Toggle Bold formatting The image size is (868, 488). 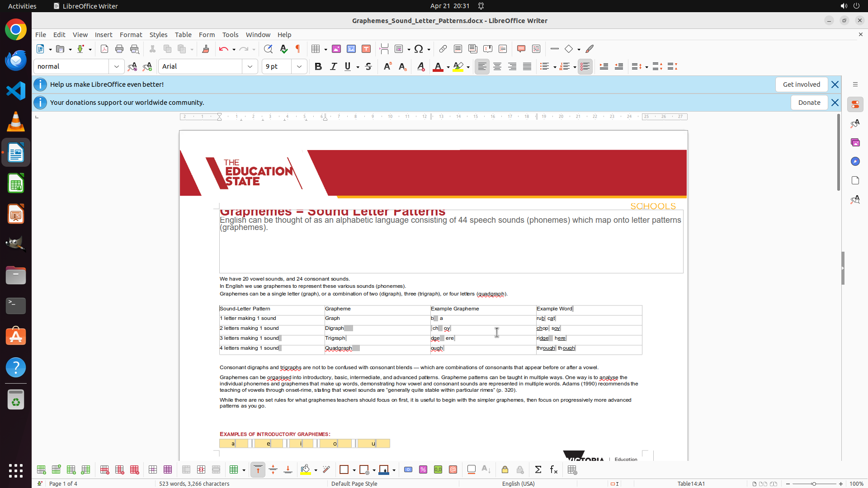tap(318, 66)
